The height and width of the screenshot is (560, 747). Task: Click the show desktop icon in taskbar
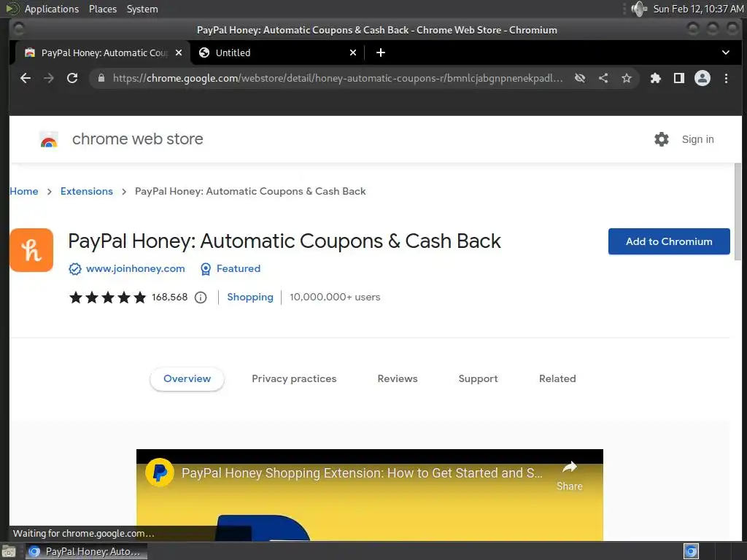[9, 552]
